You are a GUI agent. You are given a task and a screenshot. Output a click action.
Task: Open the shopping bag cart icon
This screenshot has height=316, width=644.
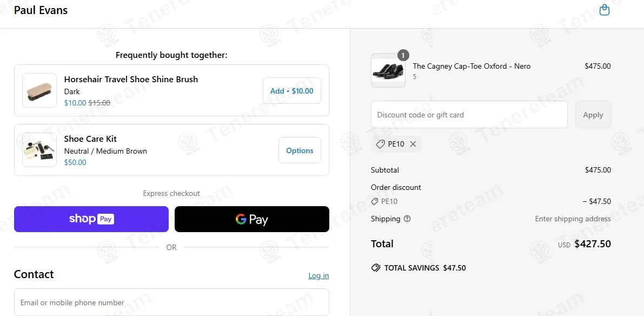[605, 10]
